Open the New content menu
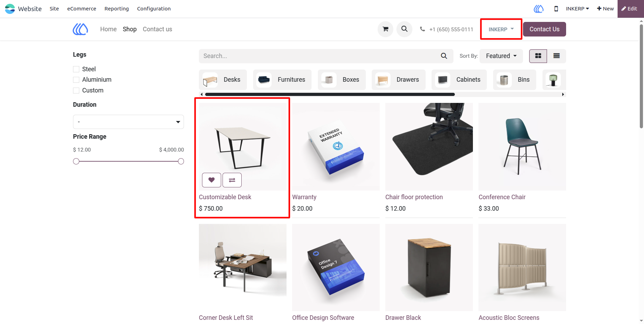 [605, 9]
